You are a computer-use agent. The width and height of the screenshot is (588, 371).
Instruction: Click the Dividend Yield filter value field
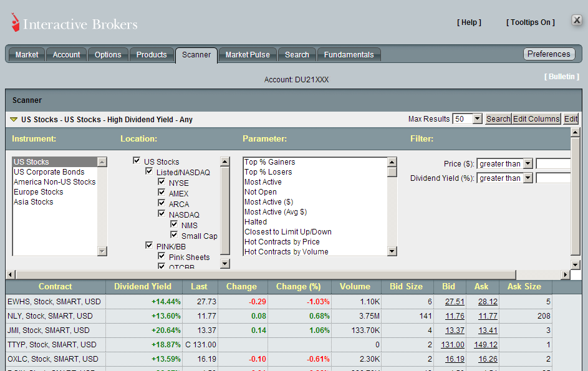click(554, 178)
